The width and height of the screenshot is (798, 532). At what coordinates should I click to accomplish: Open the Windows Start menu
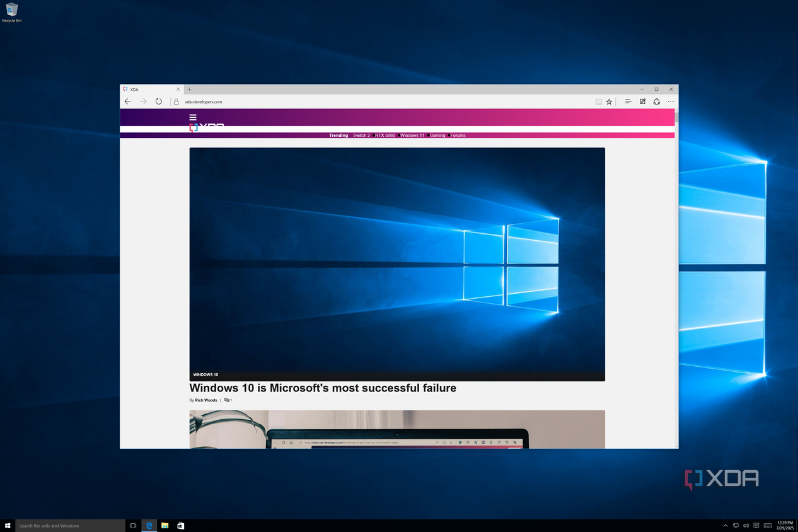(x=8, y=526)
